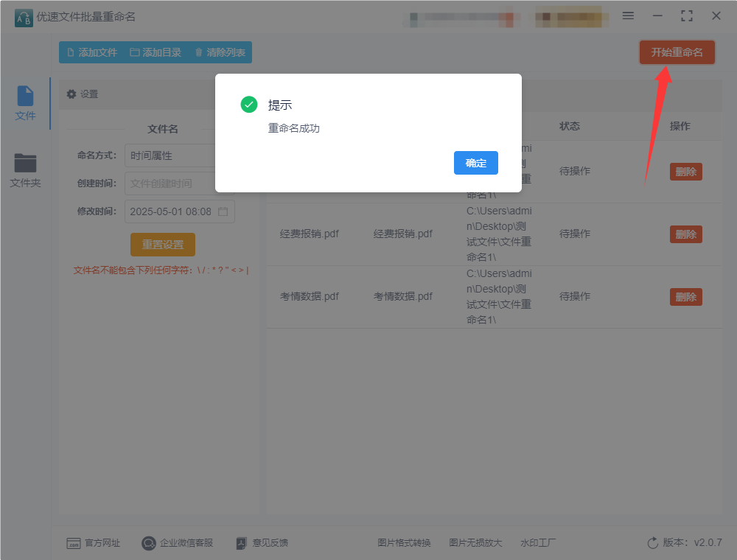
Task: Start renaming with 开始重命名 button
Action: point(677,52)
